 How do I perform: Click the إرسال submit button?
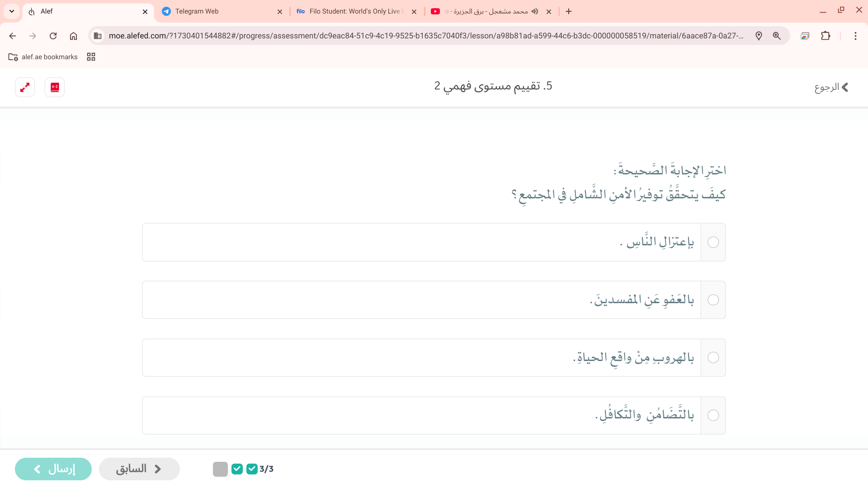pyautogui.click(x=53, y=469)
